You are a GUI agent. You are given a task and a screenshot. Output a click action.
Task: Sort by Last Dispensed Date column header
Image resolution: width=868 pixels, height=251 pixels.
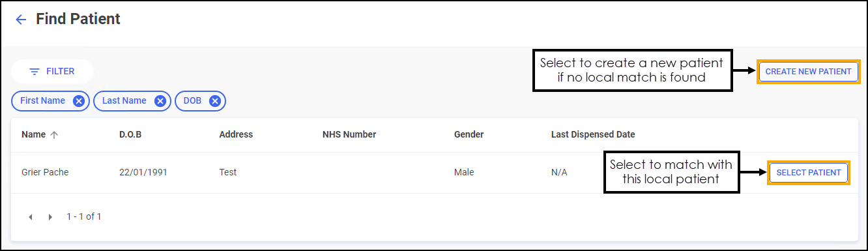(593, 135)
